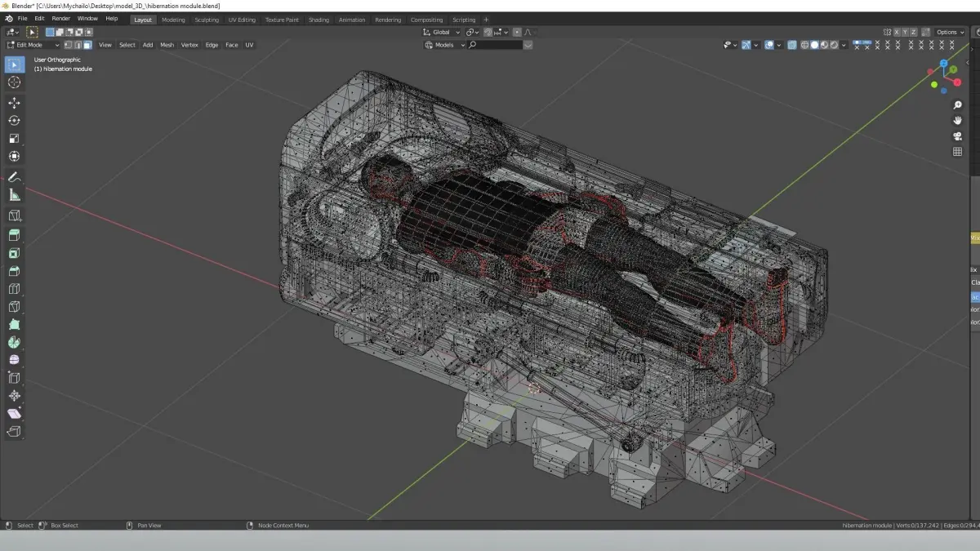Open the Render menu
Viewport: 980px width, 551px height.
61,19
